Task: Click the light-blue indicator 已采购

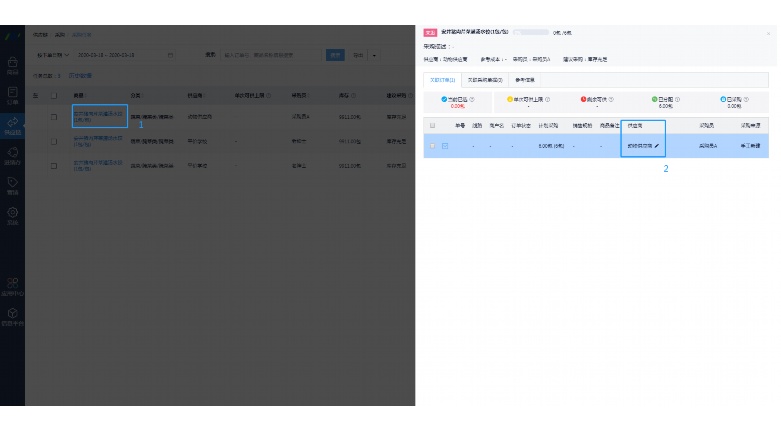Action: (723, 99)
